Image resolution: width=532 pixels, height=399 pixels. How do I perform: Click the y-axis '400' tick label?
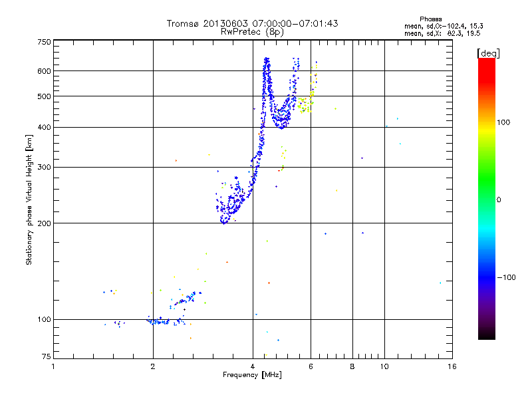pos(44,128)
